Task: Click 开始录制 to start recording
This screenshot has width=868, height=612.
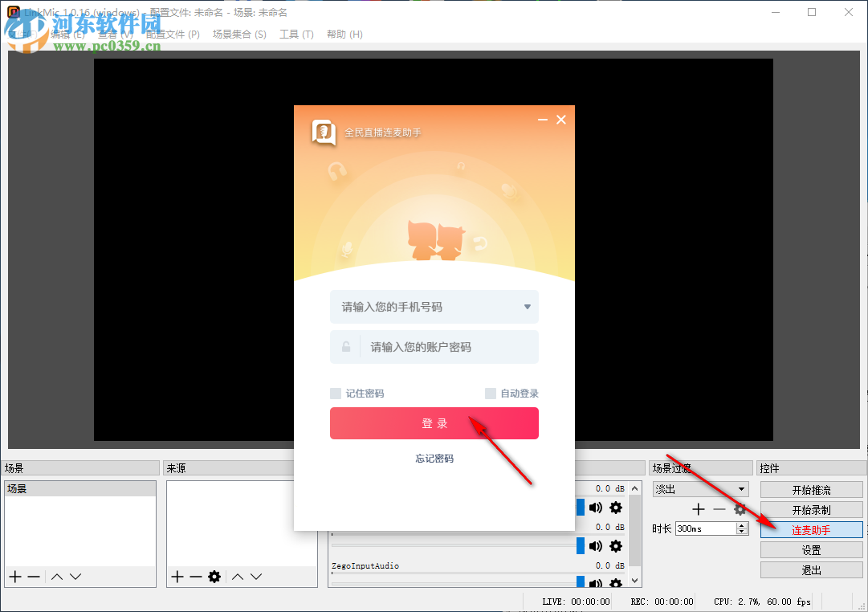Action: point(812,510)
